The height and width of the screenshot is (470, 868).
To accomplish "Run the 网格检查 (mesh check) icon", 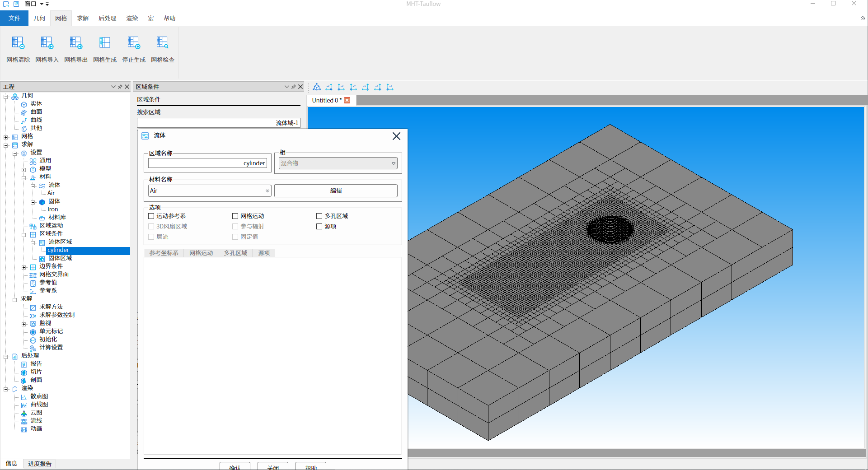I will pos(163,43).
